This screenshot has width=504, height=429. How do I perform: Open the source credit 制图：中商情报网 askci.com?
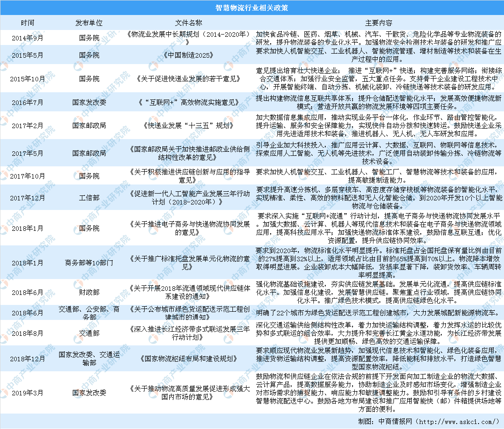[429, 421]
